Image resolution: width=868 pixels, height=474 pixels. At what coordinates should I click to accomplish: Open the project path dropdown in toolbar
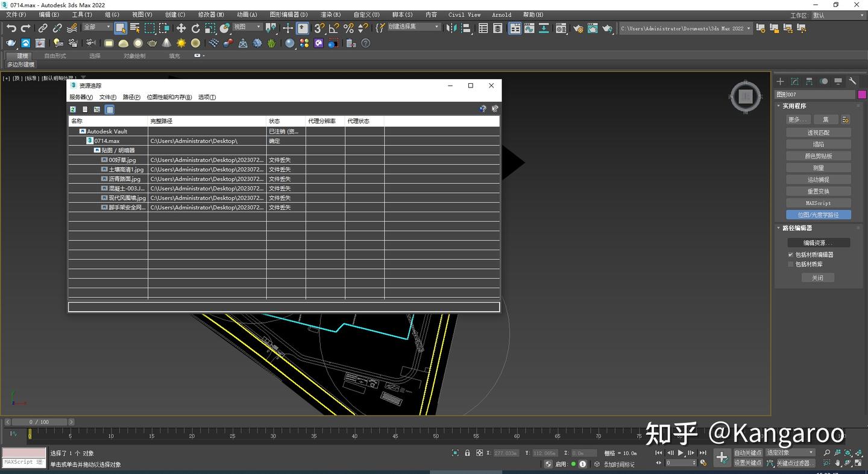point(686,28)
